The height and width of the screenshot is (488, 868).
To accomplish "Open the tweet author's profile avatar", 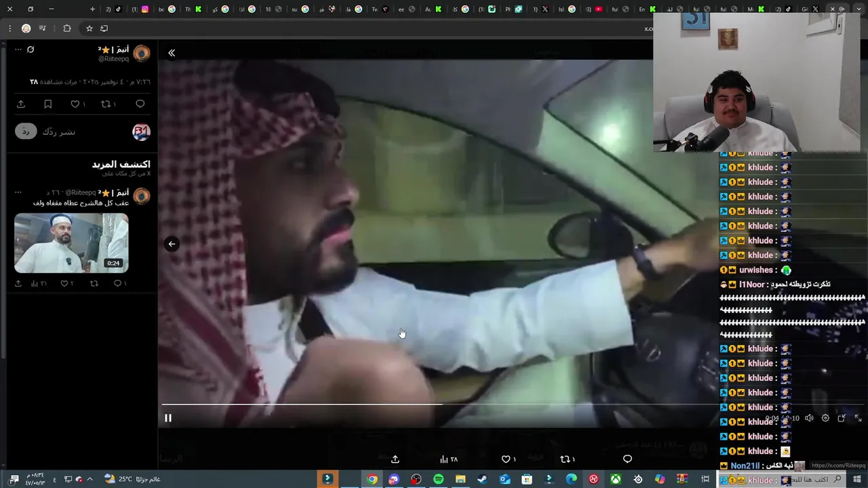I will pos(141,54).
